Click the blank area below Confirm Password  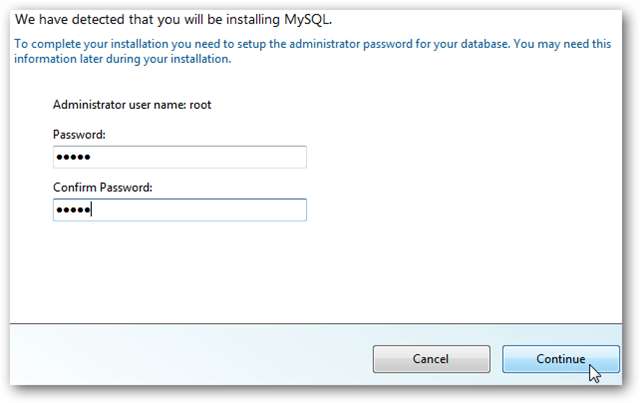tap(200, 270)
